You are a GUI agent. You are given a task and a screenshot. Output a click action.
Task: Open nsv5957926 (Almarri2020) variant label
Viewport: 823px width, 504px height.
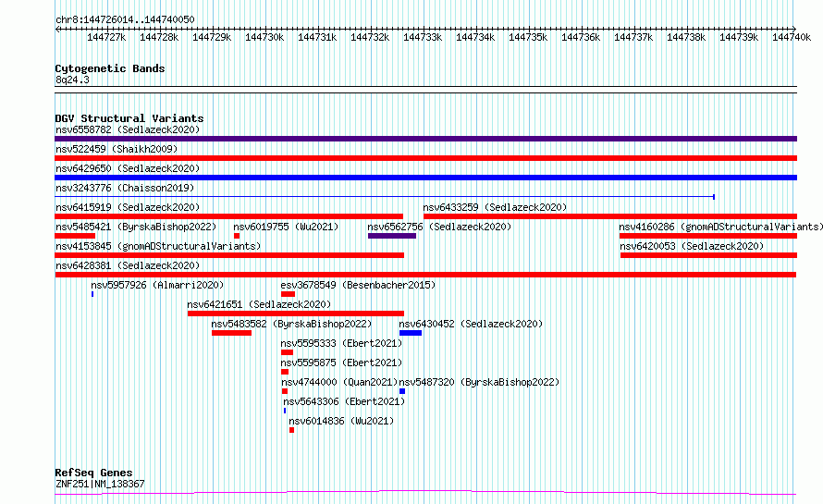click(x=157, y=285)
